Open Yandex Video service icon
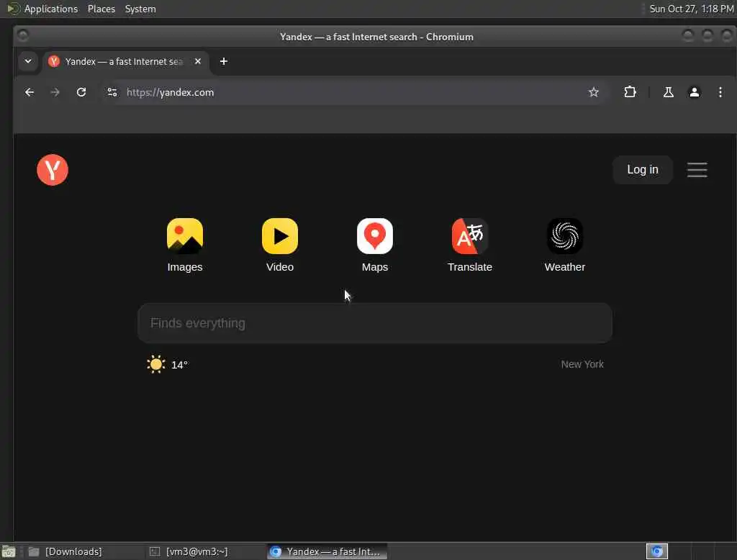The width and height of the screenshot is (737, 560). [x=280, y=235]
